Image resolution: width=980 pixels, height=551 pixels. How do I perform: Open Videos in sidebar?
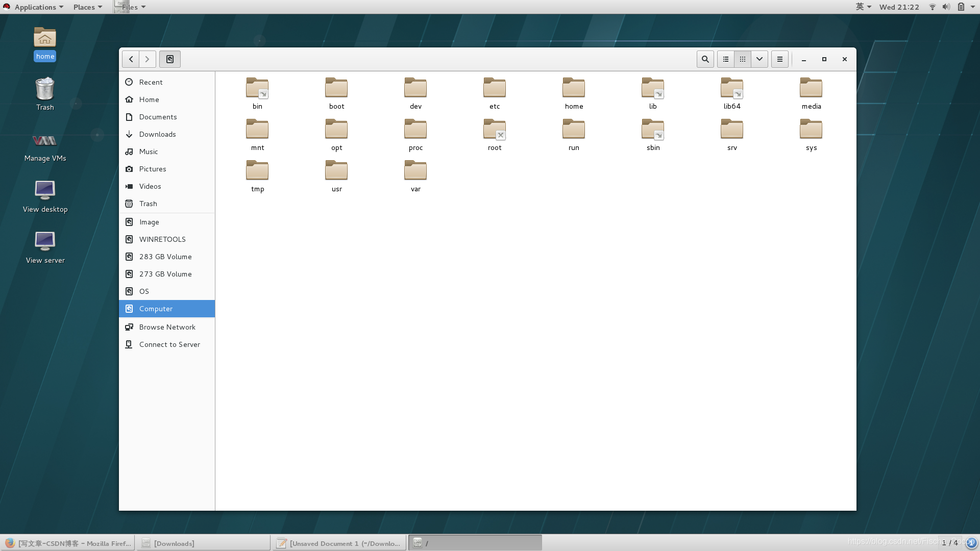point(167,186)
